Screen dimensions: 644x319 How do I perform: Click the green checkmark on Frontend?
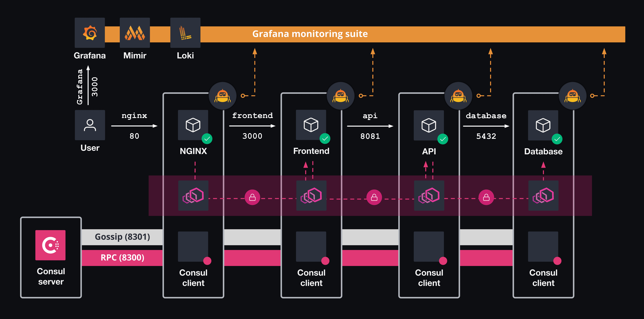[325, 139]
